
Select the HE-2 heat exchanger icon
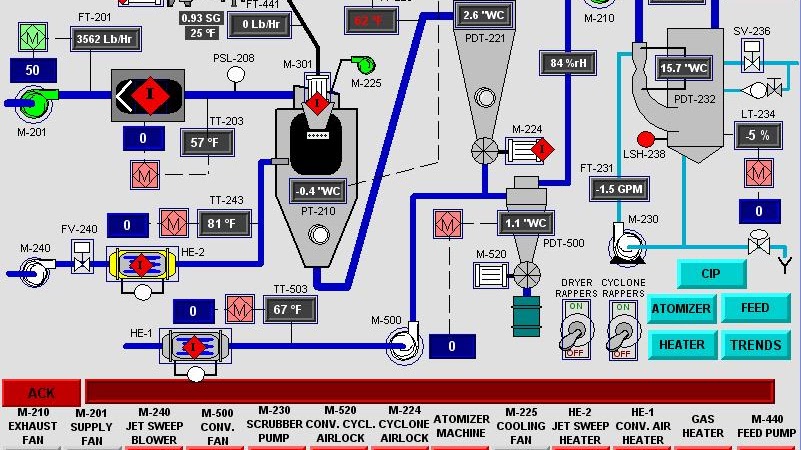click(141, 266)
